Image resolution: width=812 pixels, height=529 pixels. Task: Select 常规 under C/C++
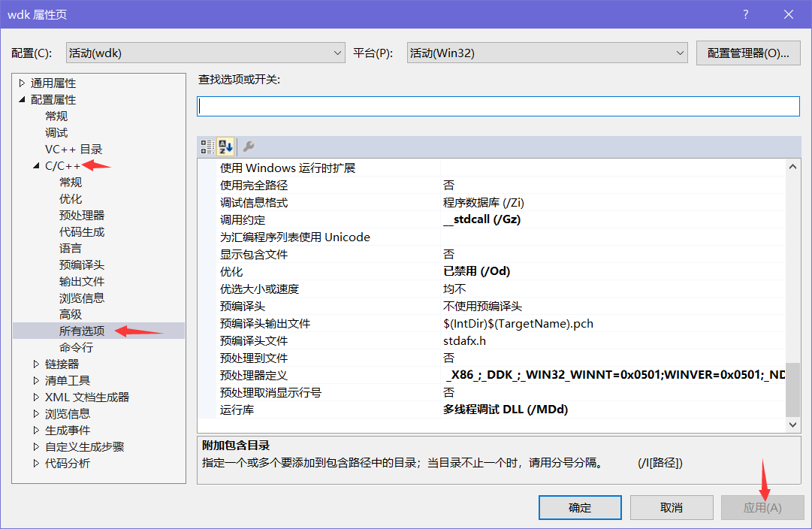pyautogui.click(x=71, y=183)
